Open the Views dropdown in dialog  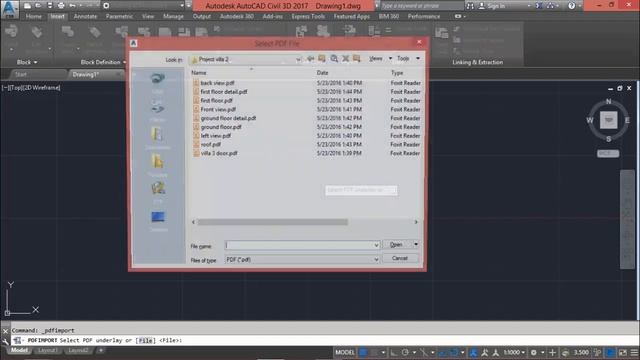pos(390,59)
